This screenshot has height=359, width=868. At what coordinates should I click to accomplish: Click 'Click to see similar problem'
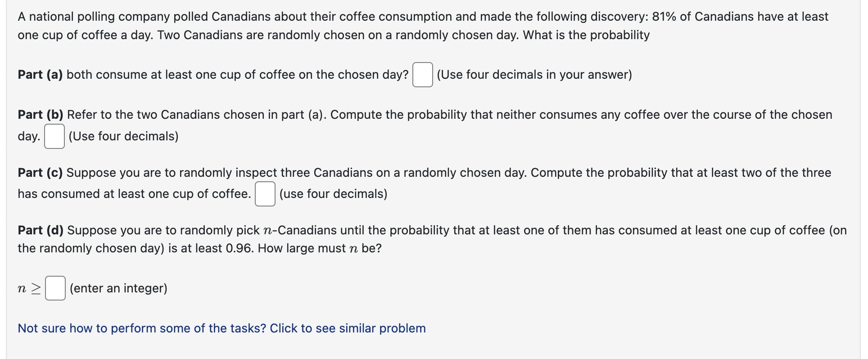coord(347,328)
